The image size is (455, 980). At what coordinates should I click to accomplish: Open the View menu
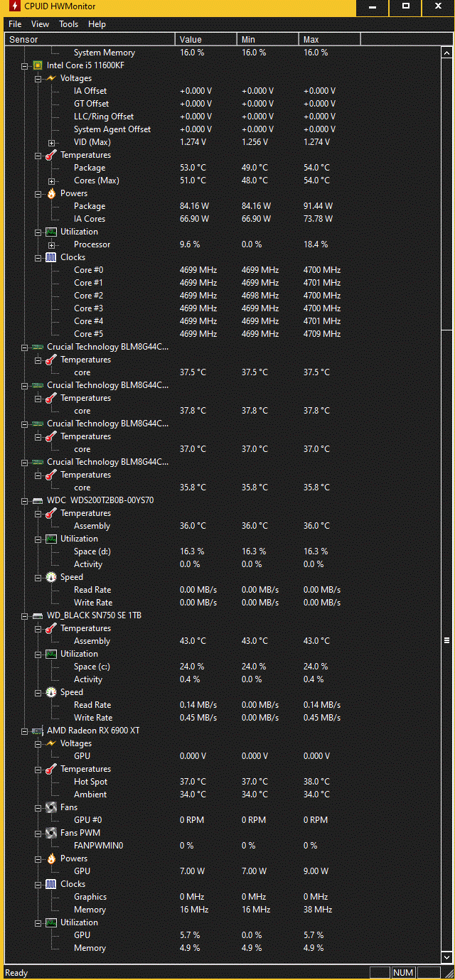[41, 24]
